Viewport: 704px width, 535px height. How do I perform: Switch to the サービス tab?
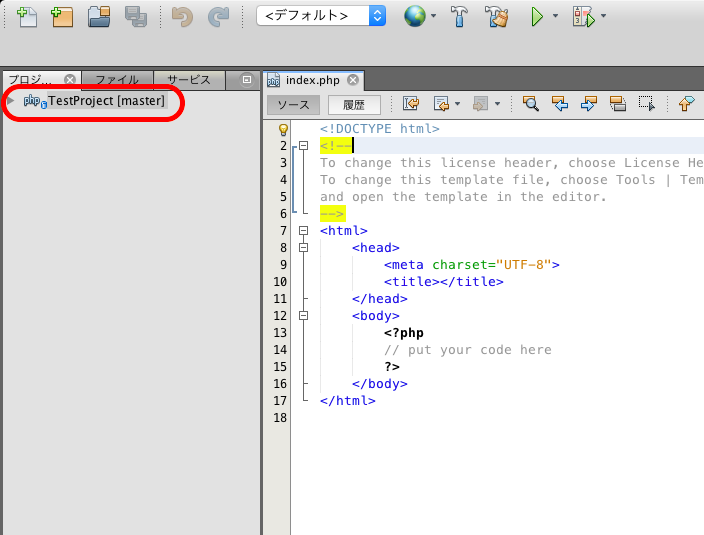pos(189,80)
